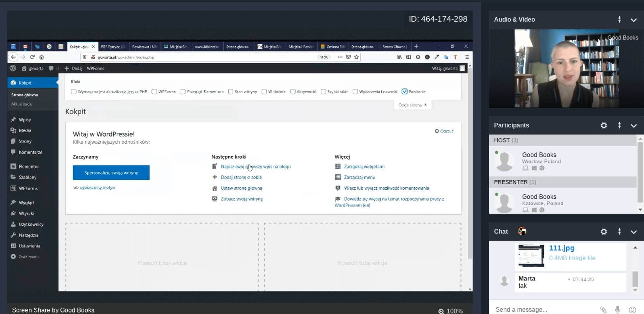Click the colorful chat bubble icon beside Chat

tap(522, 231)
